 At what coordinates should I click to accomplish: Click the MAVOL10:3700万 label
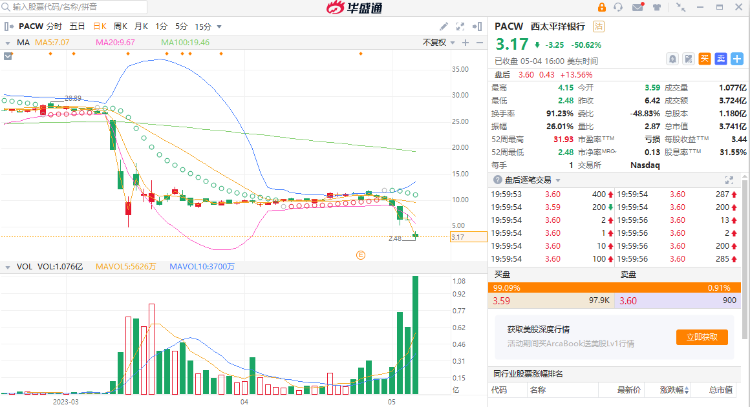click(x=202, y=267)
